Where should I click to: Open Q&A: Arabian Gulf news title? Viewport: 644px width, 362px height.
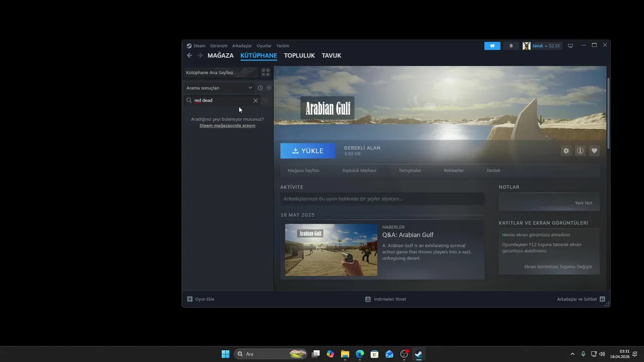coord(408,235)
